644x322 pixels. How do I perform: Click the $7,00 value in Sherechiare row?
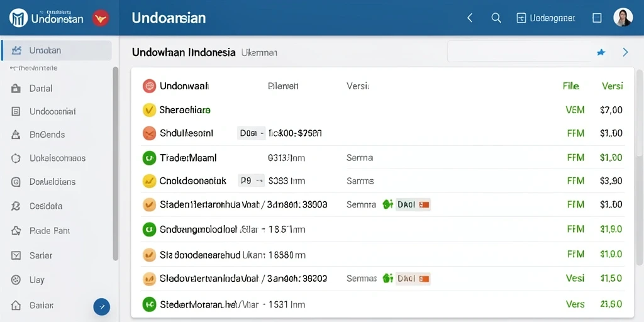611,109
